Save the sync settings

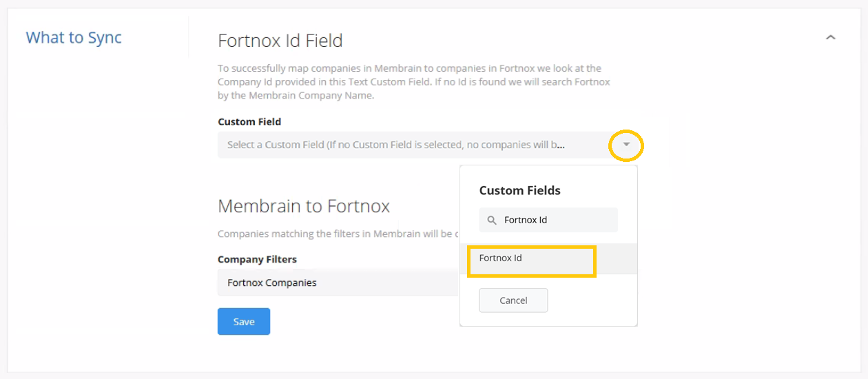[244, 322]
